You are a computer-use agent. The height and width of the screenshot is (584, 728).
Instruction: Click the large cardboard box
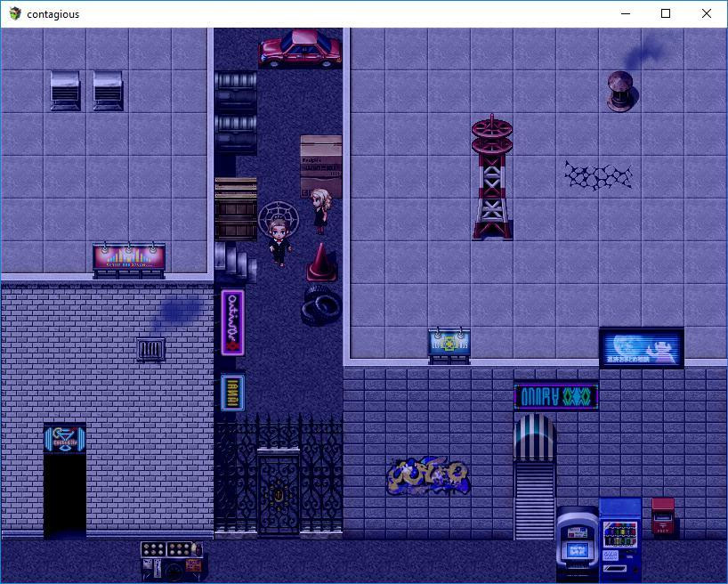320,166
